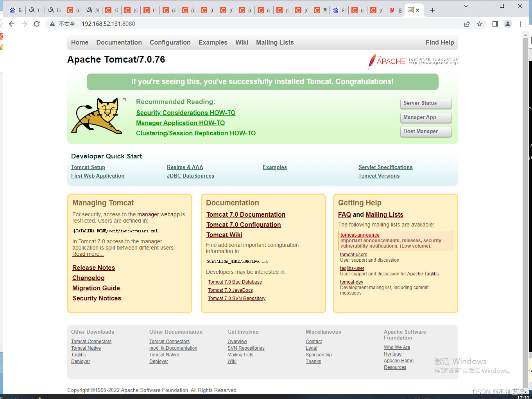Open Manager Application HOW-TO link
This screenshot has width=532, height=399.
click(x=180, y=123)
